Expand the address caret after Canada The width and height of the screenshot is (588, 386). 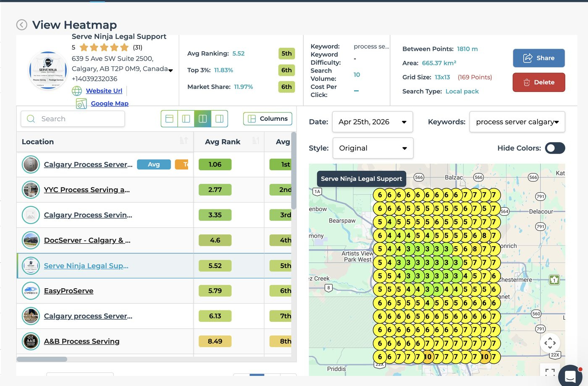click(171, 70)
